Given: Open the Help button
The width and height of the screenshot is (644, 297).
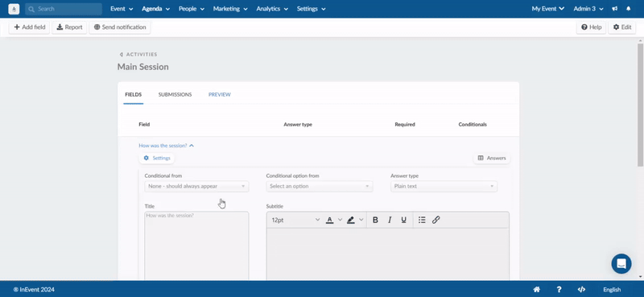Looking at the screenshot, I should click(592, 27).
